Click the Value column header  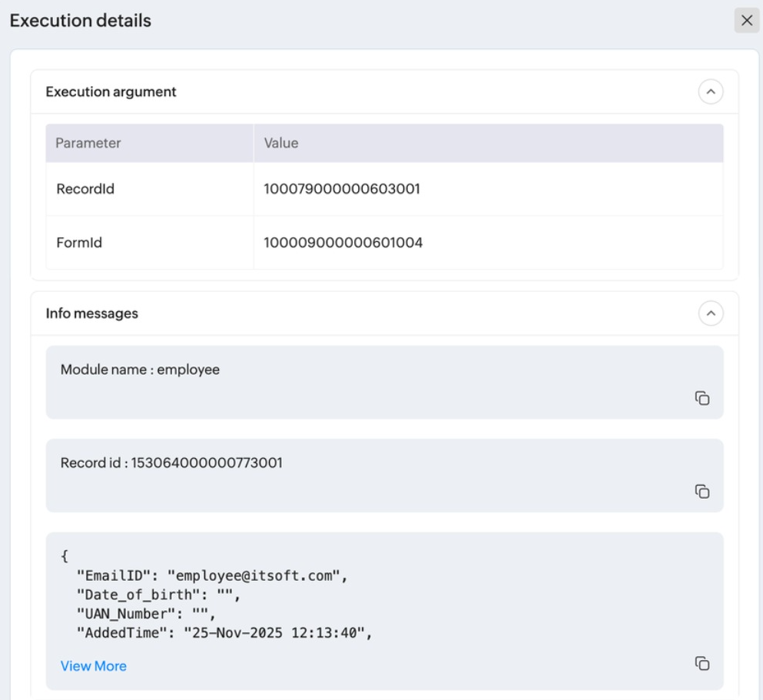[x=281, y=143]
